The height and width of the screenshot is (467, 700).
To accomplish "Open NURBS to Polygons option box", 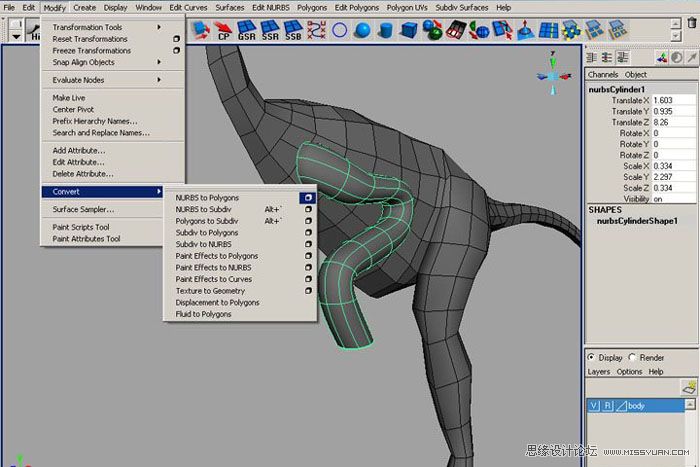I will [x=309, y=198].
